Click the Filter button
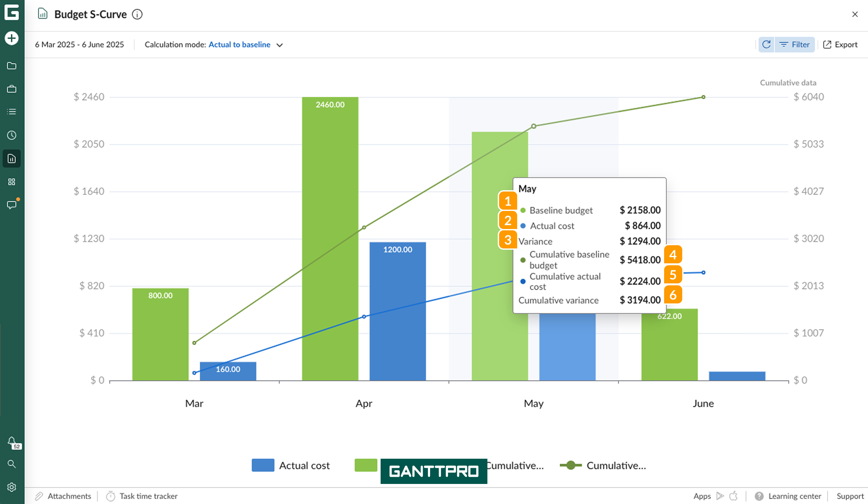Image resolution: width=868 pixels, height=504 pixels. [795, 45]
